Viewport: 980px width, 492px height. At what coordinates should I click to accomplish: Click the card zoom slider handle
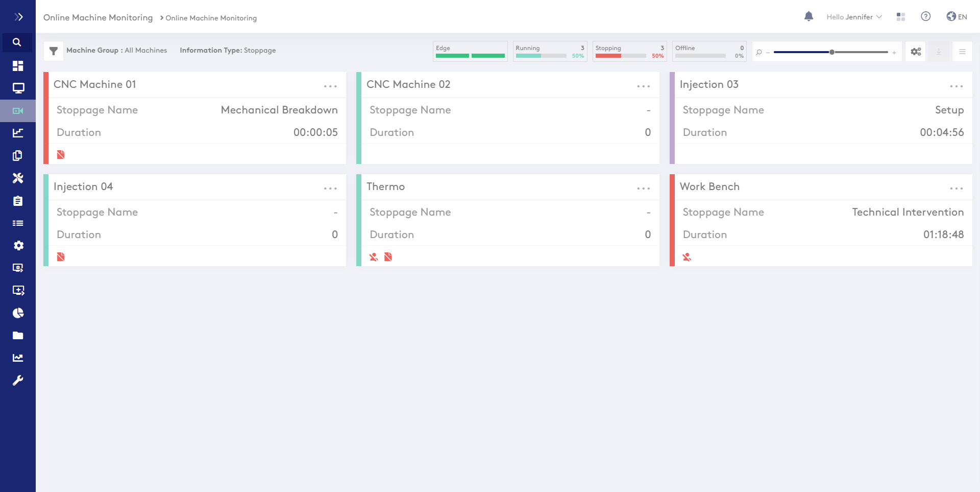(x=832, y=52)
